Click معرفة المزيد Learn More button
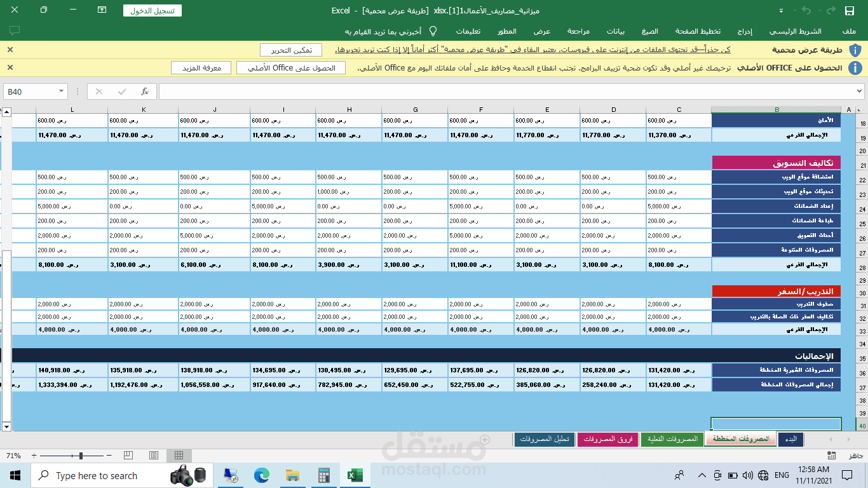Image resolution: width=868 pixels, height=488 pixels. (201, 68)
